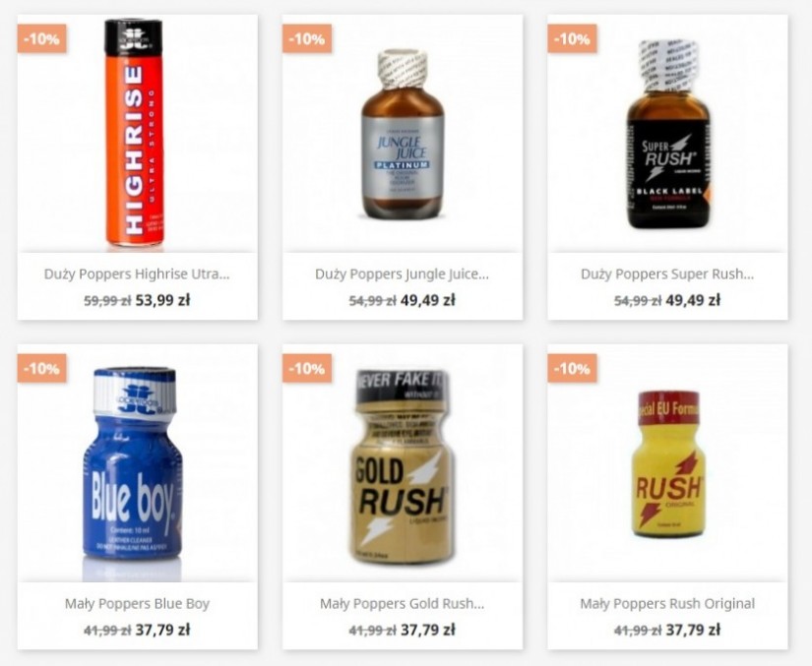Screen dimensions: 812x666
Task: Open the Jungle Juice Platinum bottle image
Action: [x=403, y=135]
